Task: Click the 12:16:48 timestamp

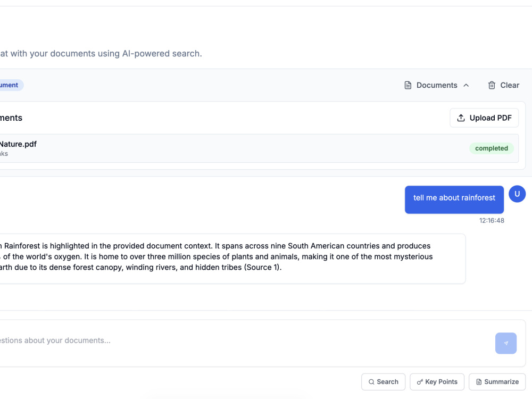Action: point(492,221)
